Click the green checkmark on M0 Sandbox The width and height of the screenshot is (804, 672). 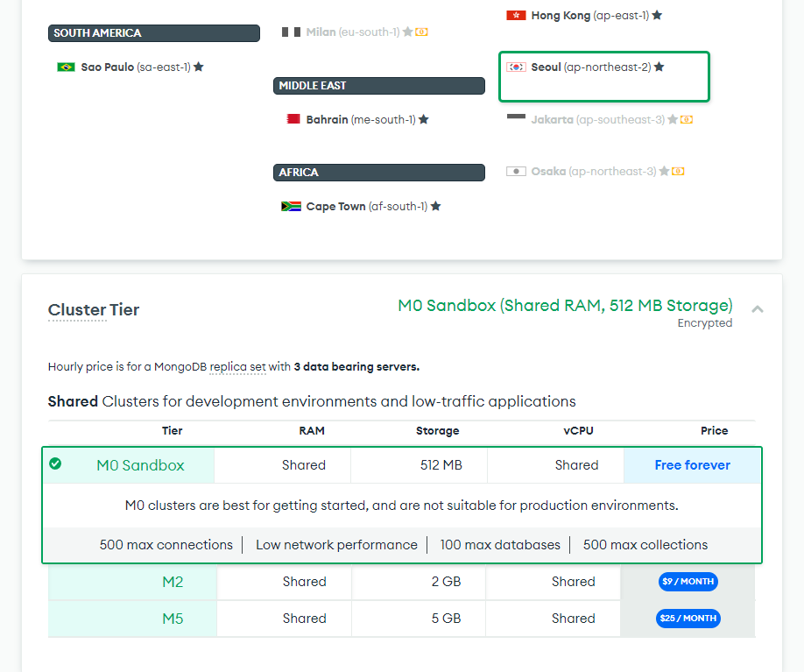(55, 463)
